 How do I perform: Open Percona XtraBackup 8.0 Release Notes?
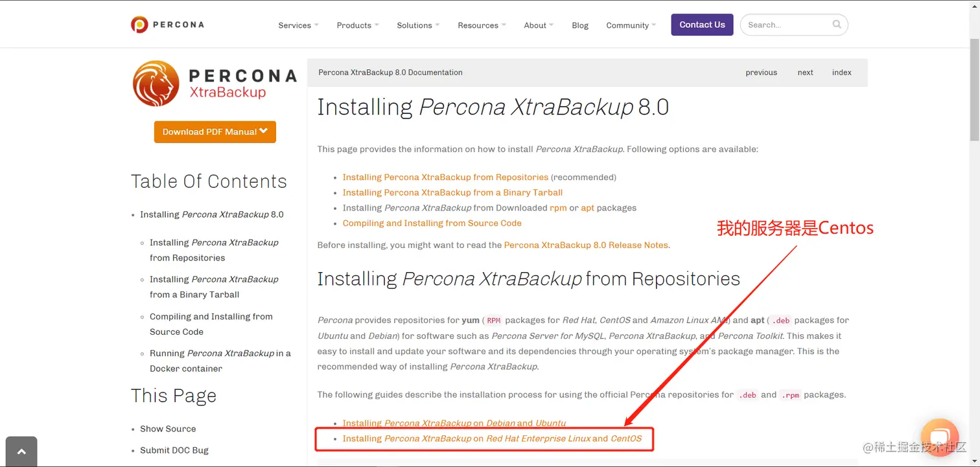pyautogui.click(x=586, y=245)
